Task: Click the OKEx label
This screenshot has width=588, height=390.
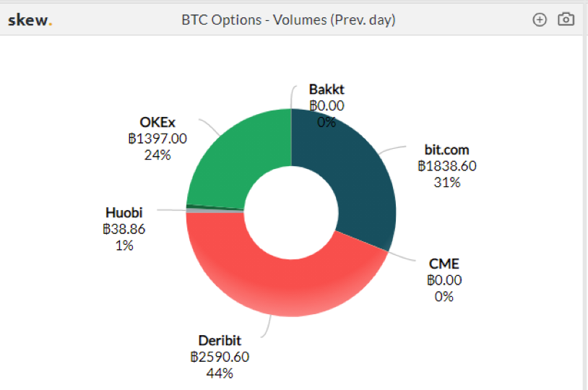Action: coord(157,122)
